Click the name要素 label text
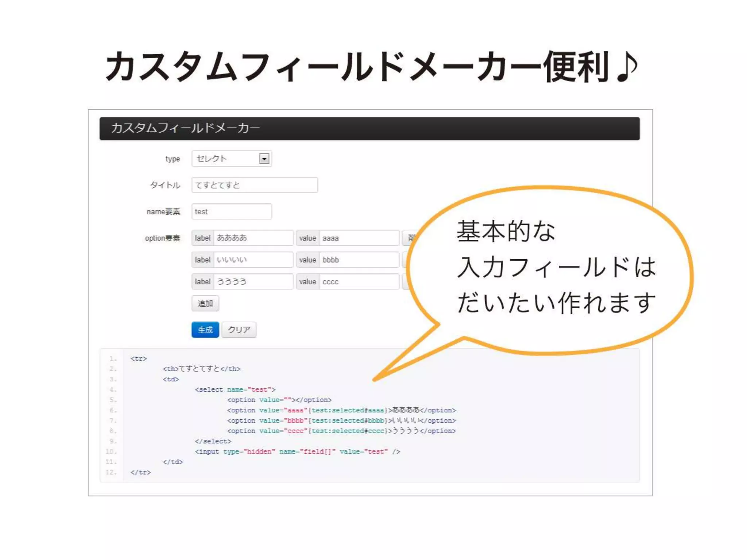This screenshot has height=560, width=747. click(163, 211)
